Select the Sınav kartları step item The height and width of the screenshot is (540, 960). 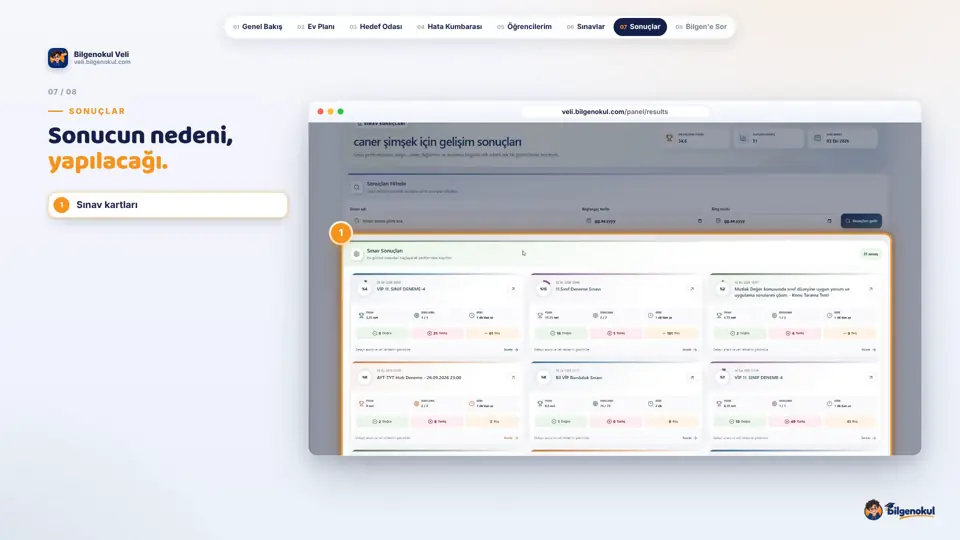click(168, 205)
